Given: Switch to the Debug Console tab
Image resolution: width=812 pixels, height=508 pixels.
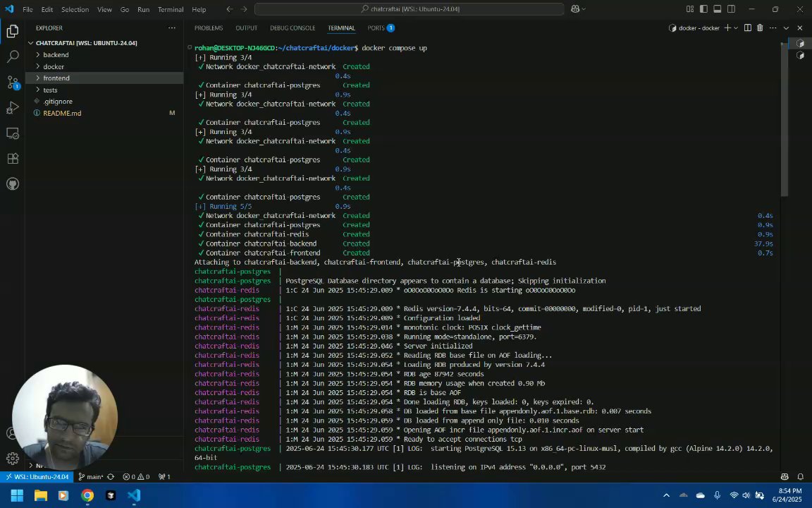Looking at the screenshot, I should click(x=292, y=28).
